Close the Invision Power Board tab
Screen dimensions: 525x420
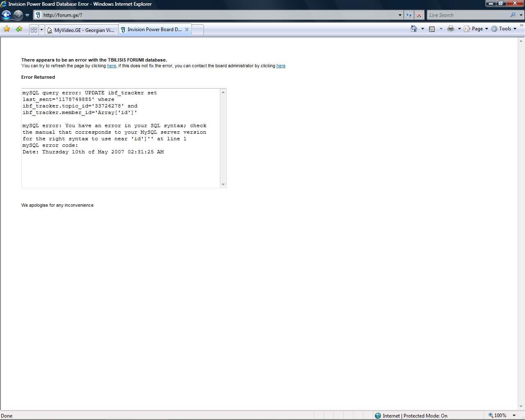(187, 30)
